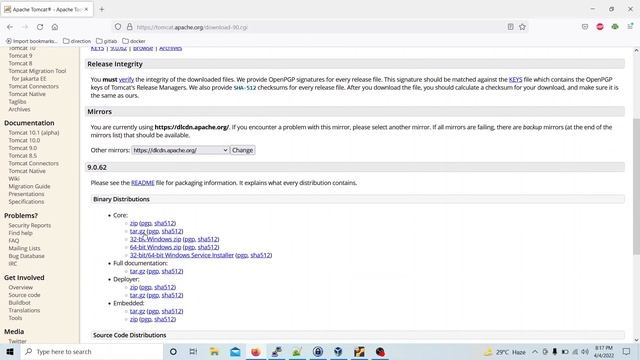Screen dimensions: 640x360
Task: Download Embedded zip file
Action: pos(133,319)
